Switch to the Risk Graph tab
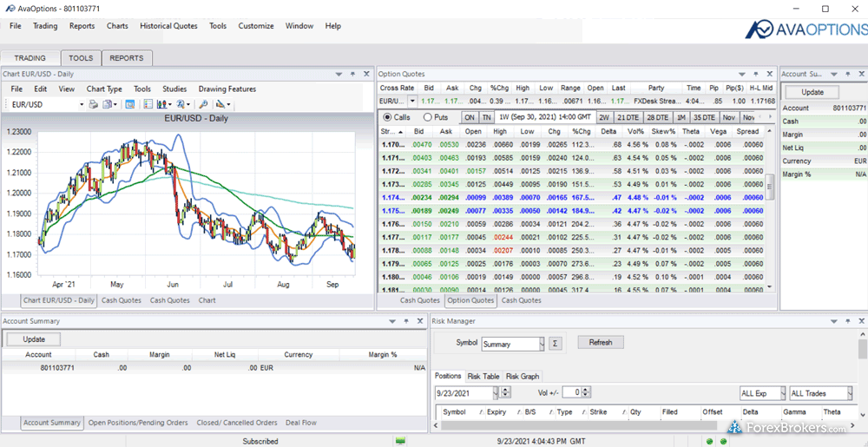This screenshot has height=447, width=868. click(x=522, y=376)
